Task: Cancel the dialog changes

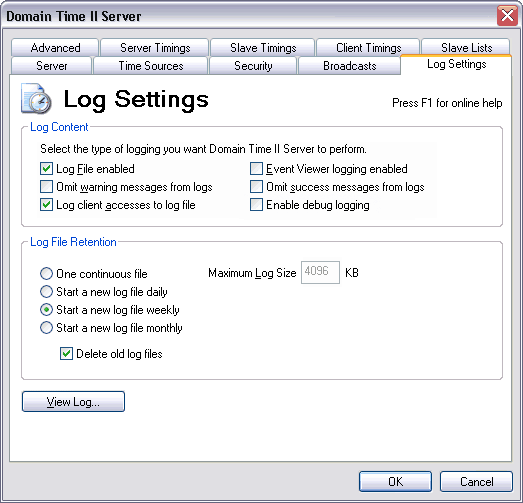Action: click(476, 482)
